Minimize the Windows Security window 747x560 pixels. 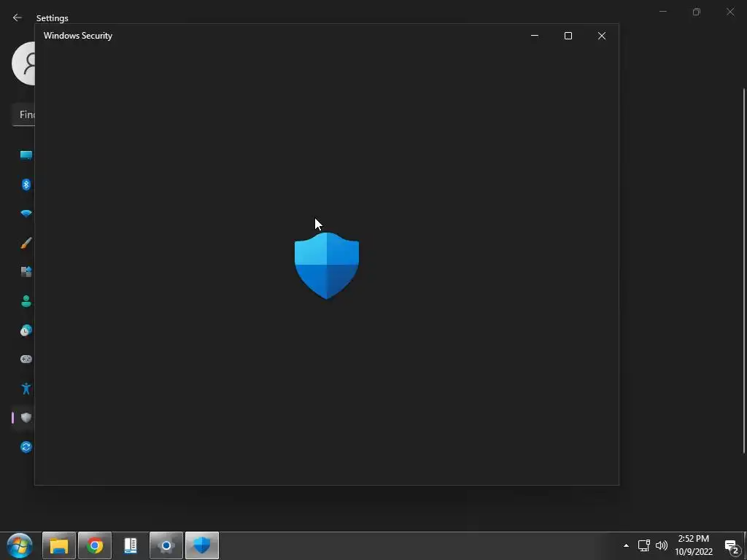point(535,36)
